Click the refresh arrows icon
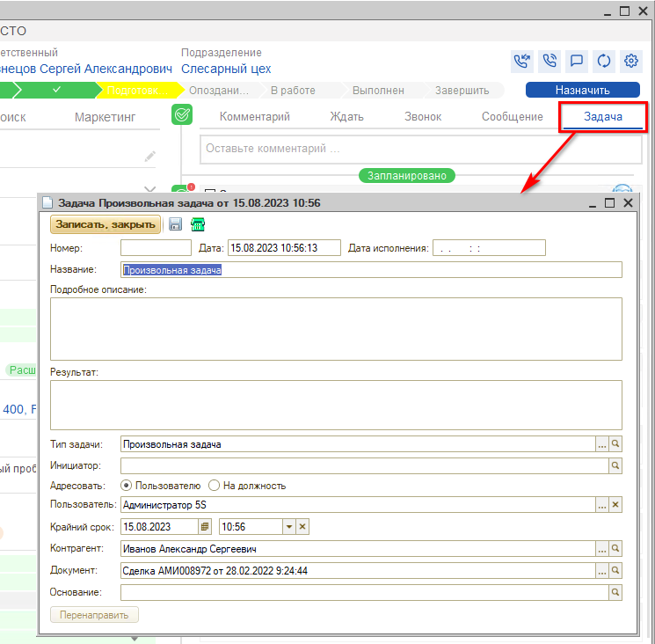The image size is (655, 644). coord(604,61)
